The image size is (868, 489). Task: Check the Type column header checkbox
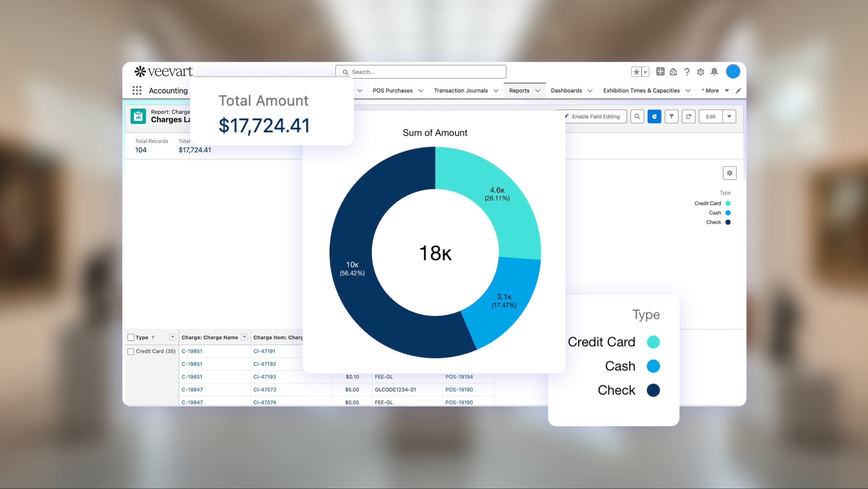[131, 337]
